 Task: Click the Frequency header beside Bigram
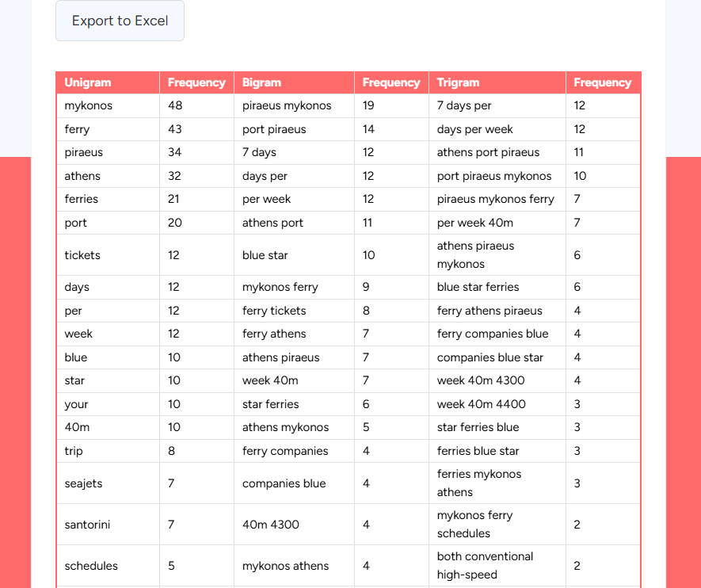pyautogui.click(x=391, y=82)
